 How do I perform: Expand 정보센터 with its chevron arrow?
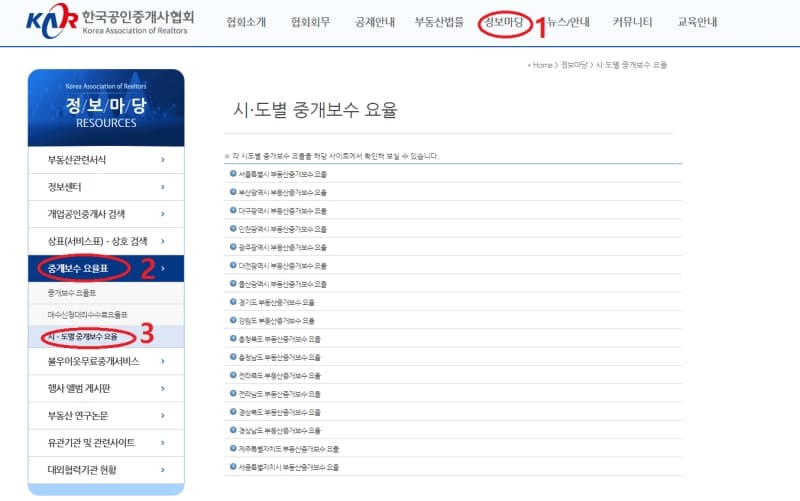163,187
